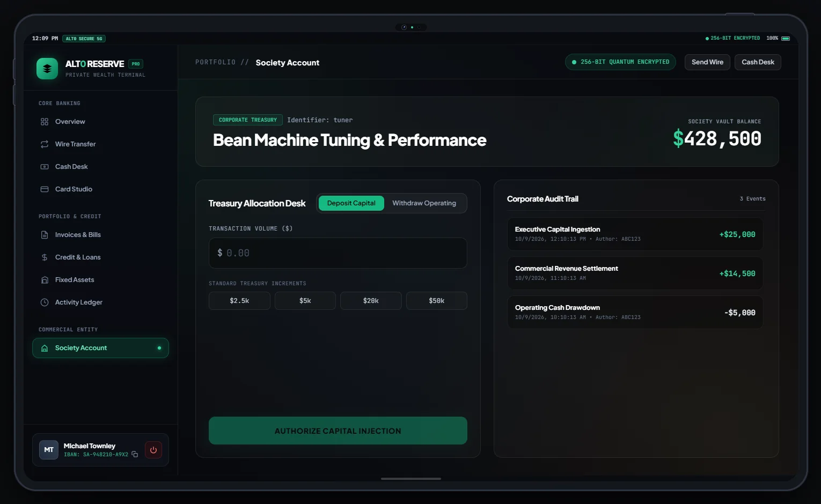Click the Card Studio card icon
Image resolution: width=821 pixels, height=504 pixels.
(x=45, y=189)
